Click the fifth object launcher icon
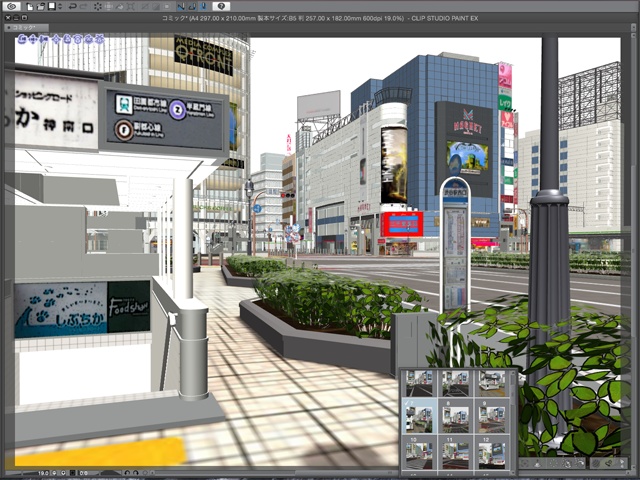The height and width of the screenshot is (480, 640). click(x=580, y=463)
